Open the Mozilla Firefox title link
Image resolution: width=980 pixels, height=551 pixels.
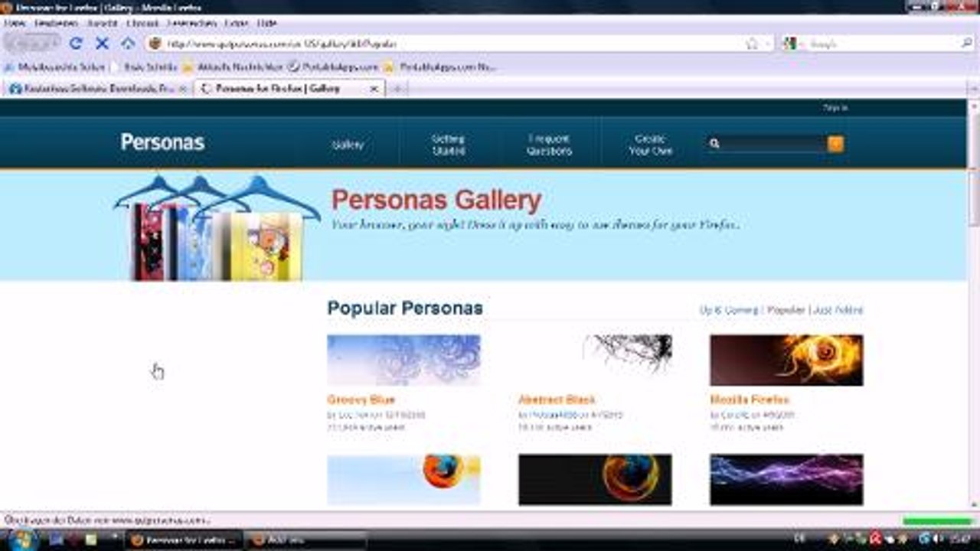point(749,399)
